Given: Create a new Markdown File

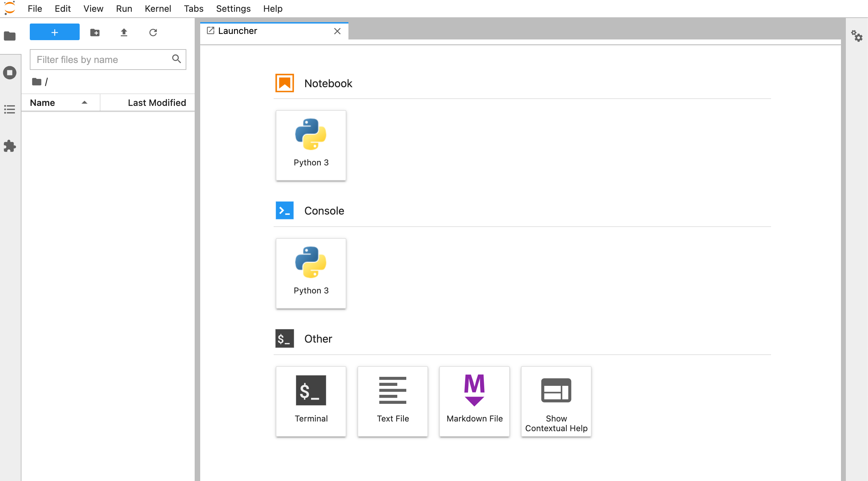Looking at the screenshot, I should click(474, 401).
